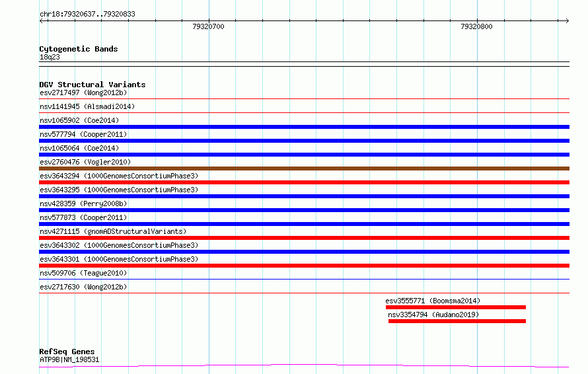Click the right arrow of the ruler

pos(568,20)
